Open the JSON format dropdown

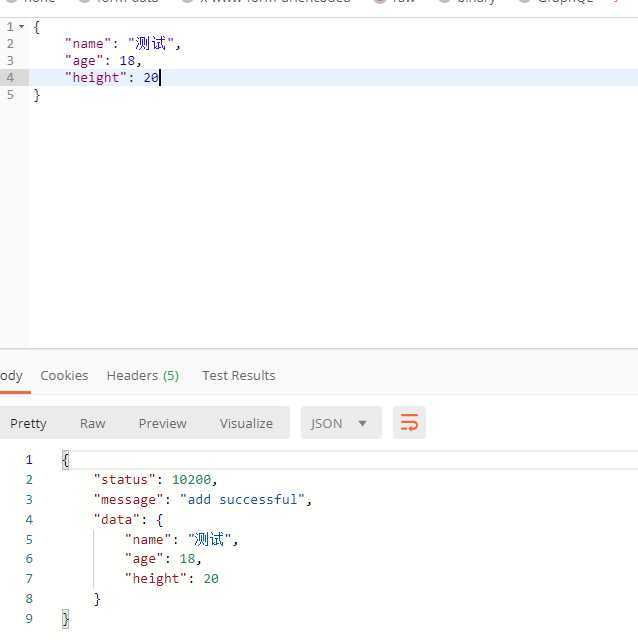(x=341, y=423)
